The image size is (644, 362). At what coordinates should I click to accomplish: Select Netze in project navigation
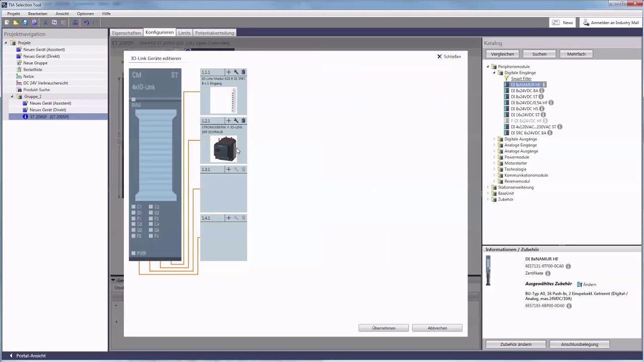(29, 76)
